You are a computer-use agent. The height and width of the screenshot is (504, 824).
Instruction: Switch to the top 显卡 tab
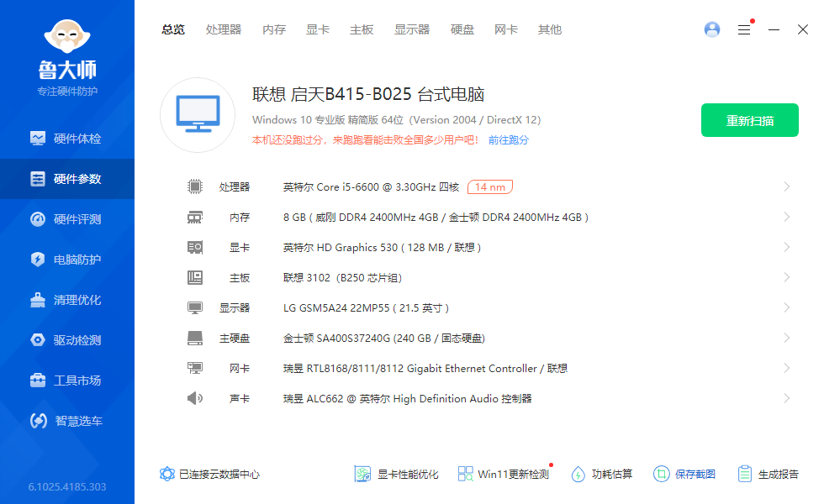(x=318, y=30)
